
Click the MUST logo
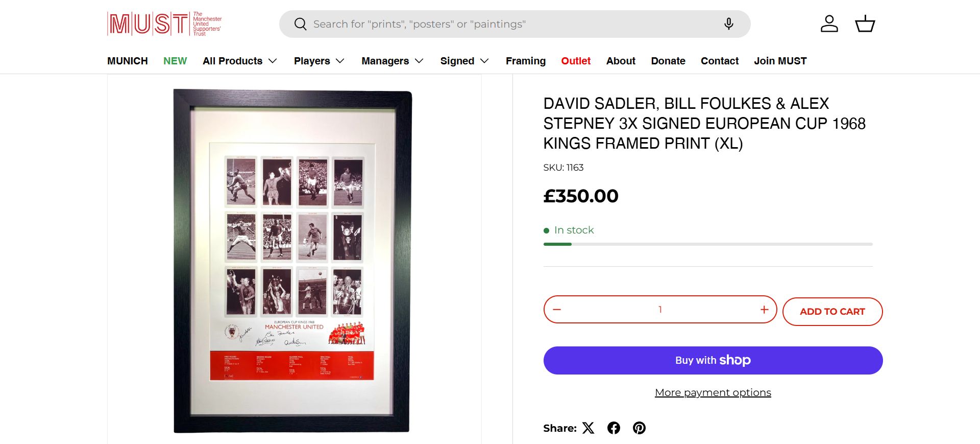coord(164,24)
